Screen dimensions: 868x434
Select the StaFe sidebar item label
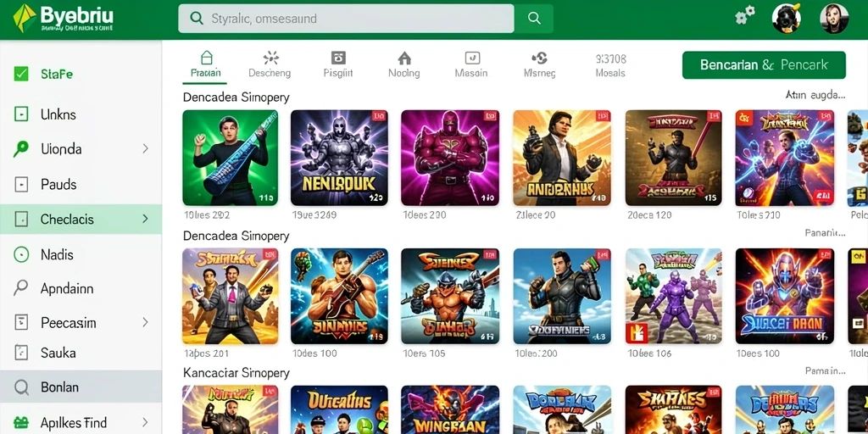click(x=57, y=75)
